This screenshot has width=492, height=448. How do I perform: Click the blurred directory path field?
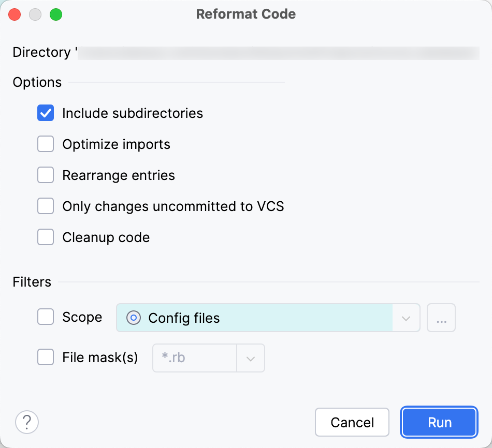[280, 52]
